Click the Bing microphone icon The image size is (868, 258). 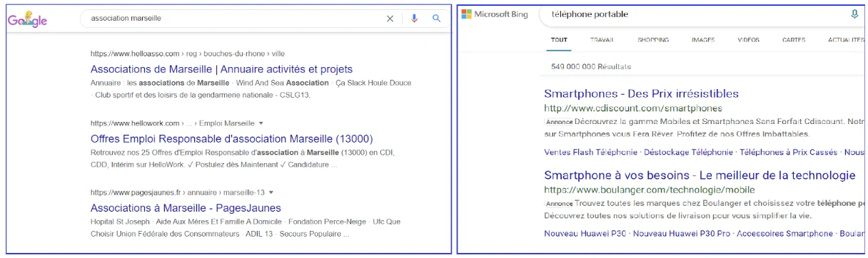point(854,14)
